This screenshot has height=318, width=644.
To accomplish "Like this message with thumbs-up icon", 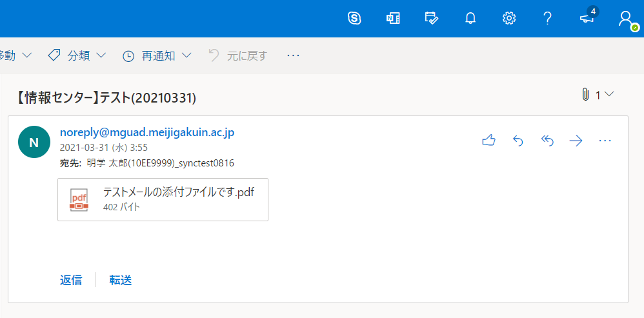I will coord(488,141).
